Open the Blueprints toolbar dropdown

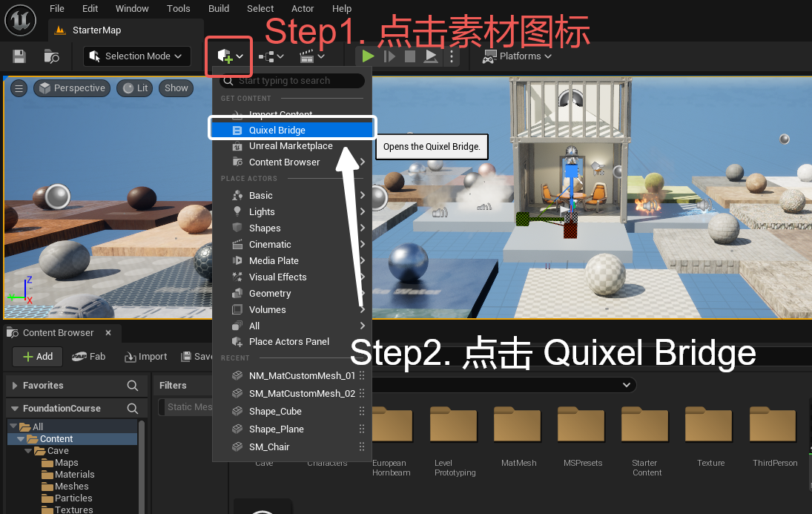(x=271, y=56)
